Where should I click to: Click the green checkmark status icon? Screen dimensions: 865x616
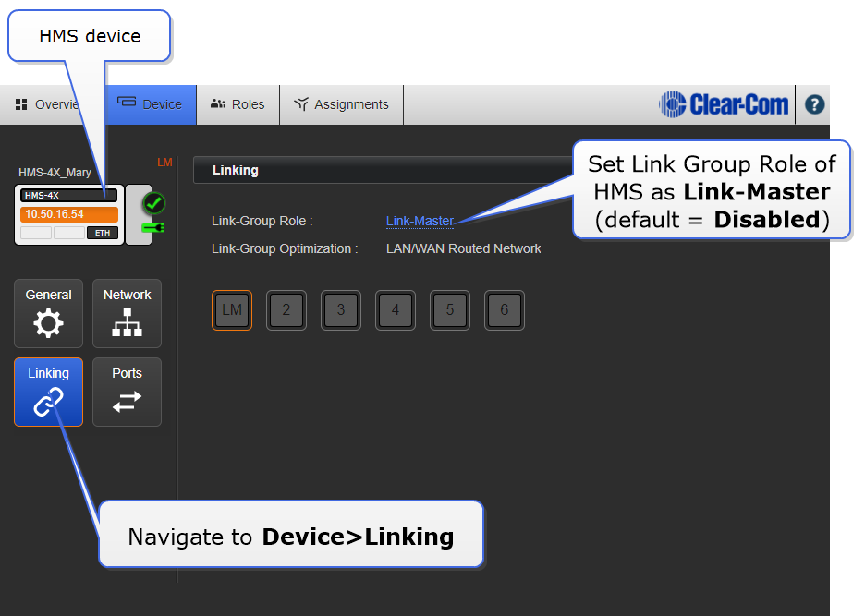(x=153, y=203)
